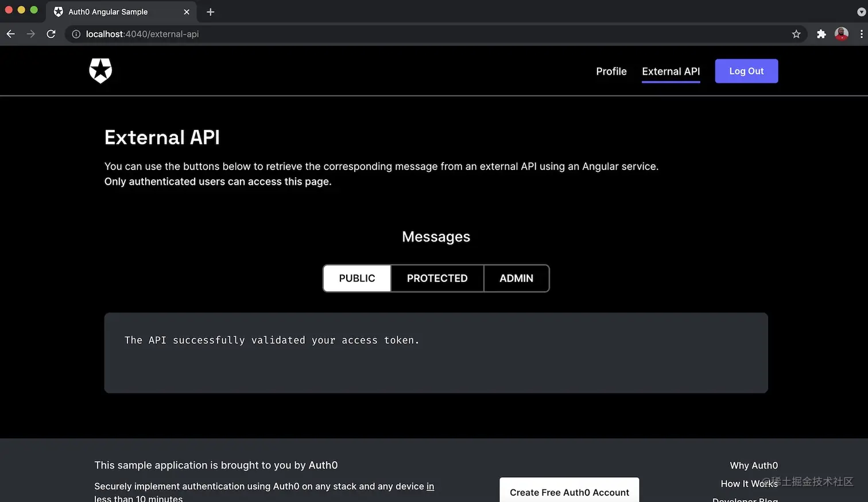Close the Auth0 Angular Sample tab
Viewport: 868px width, 502px height.
click(187, 11)
